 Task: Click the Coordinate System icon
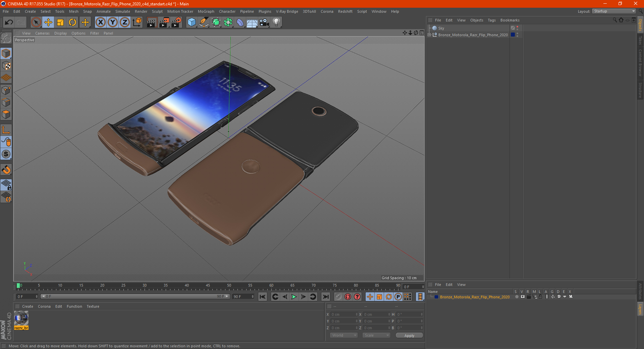[137, 22]
